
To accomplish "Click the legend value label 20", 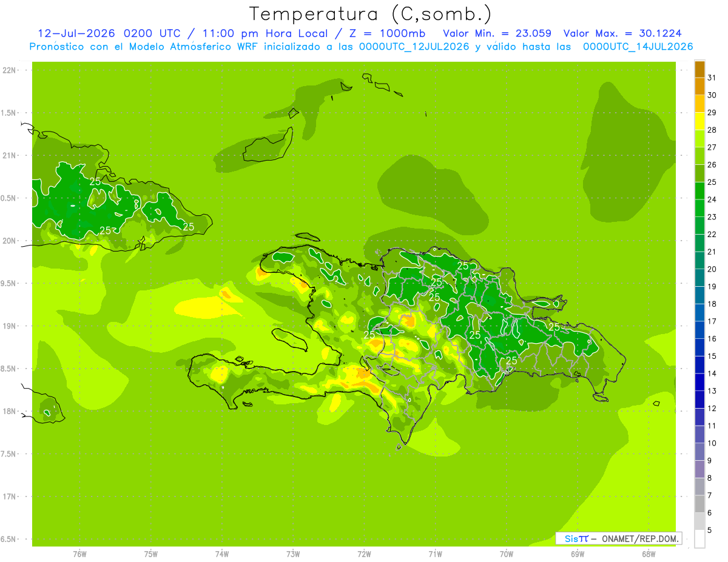I will 712,269.
